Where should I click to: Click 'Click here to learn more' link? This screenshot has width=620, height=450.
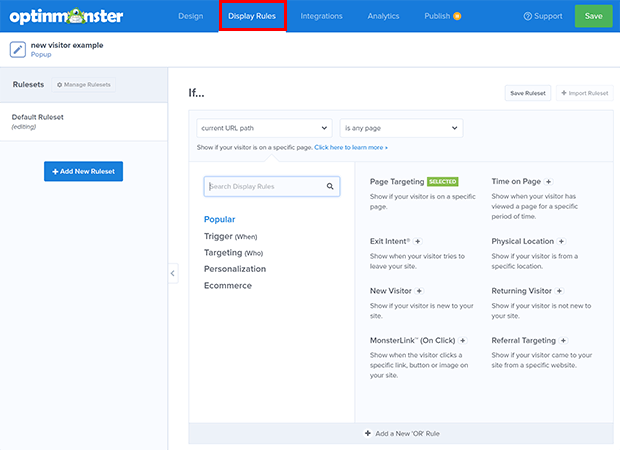350,147
